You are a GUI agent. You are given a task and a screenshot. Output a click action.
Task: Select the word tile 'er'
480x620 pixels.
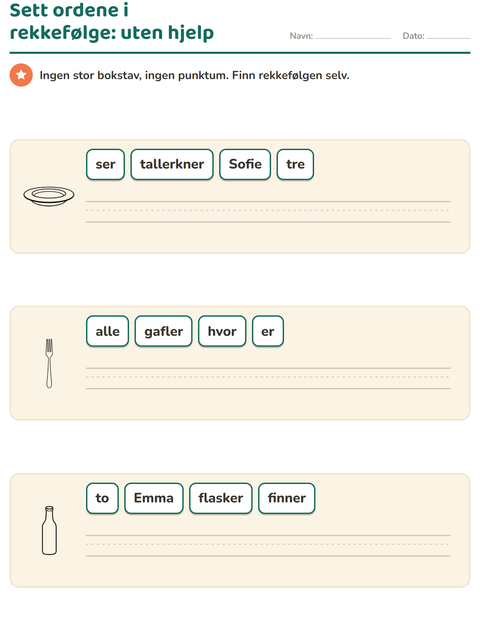pos(268,331)
